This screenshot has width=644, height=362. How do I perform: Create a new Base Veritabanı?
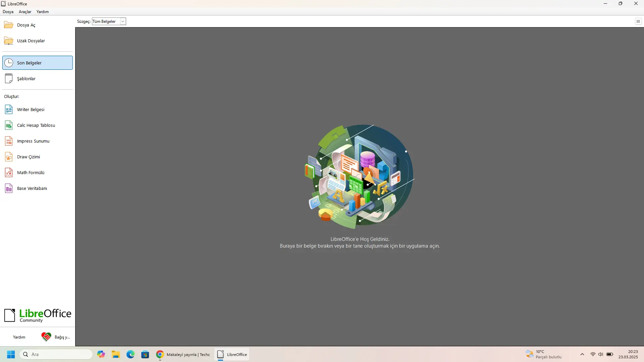[38, 189]
